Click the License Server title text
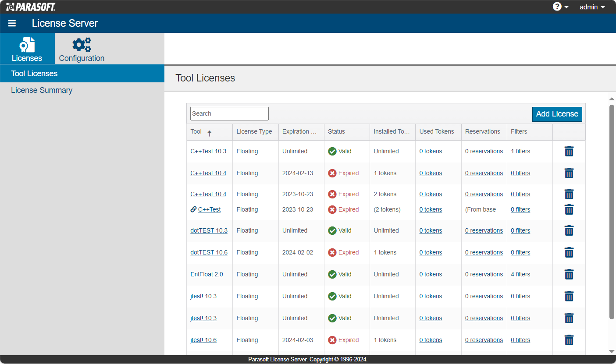 point(65,23)
